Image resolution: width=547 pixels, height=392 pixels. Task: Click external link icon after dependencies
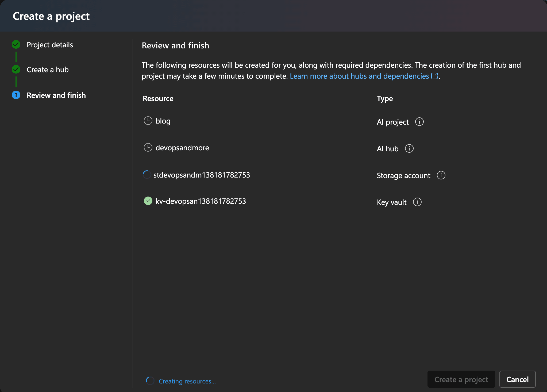pos(434,76)
